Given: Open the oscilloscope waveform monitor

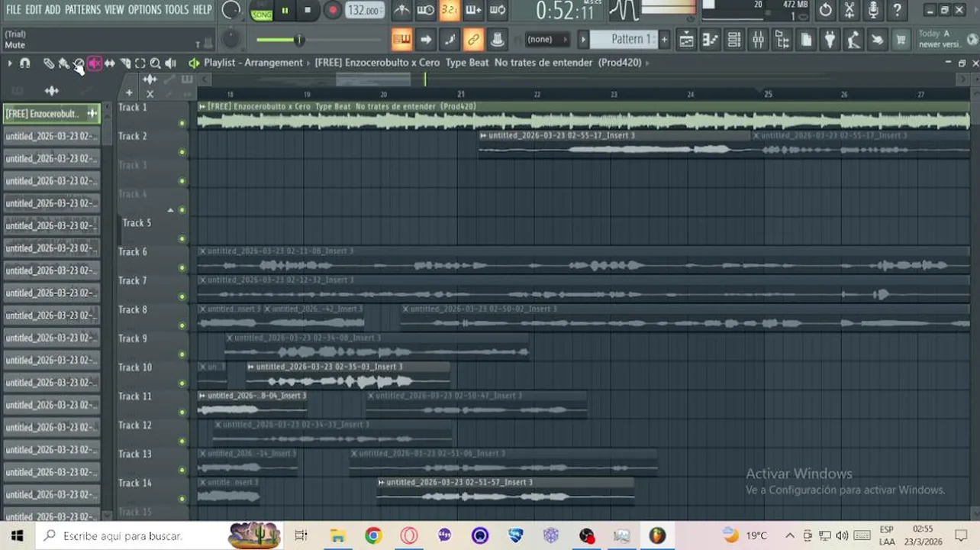Looking at the screenshot, I should (x=624, y=10).
